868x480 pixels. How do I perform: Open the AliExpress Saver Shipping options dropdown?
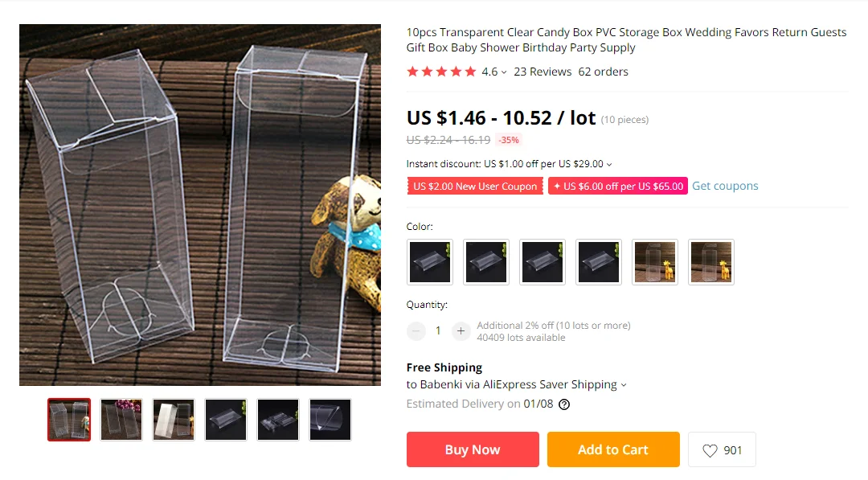point(624,385)
